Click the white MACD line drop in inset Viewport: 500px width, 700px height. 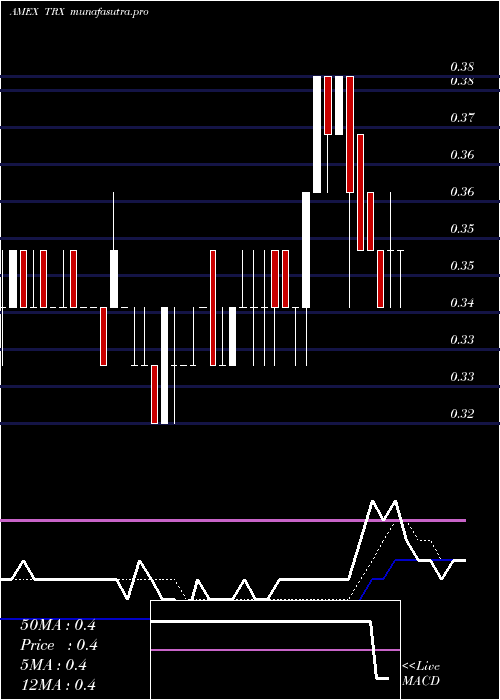374,650
